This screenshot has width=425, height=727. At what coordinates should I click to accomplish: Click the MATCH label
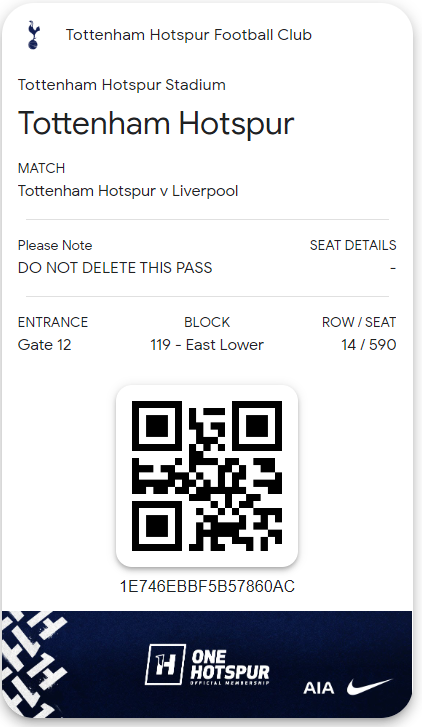point(42,169)
